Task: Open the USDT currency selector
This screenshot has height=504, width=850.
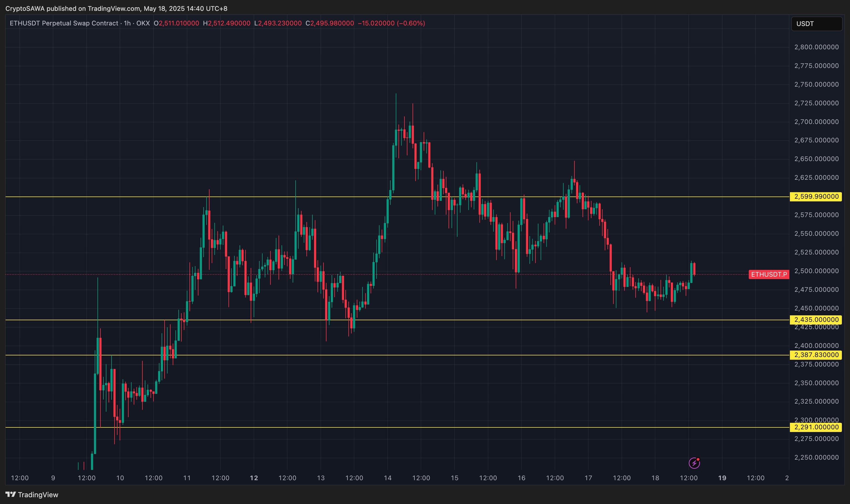Action: 816,24
